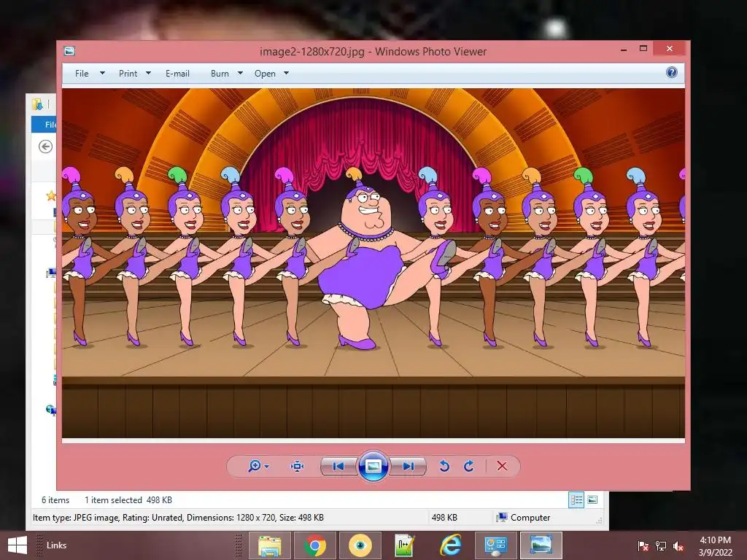Viewport: 747px width, 560px height.
Task: Open File Explorer from the taskbar
Action: 270,545
